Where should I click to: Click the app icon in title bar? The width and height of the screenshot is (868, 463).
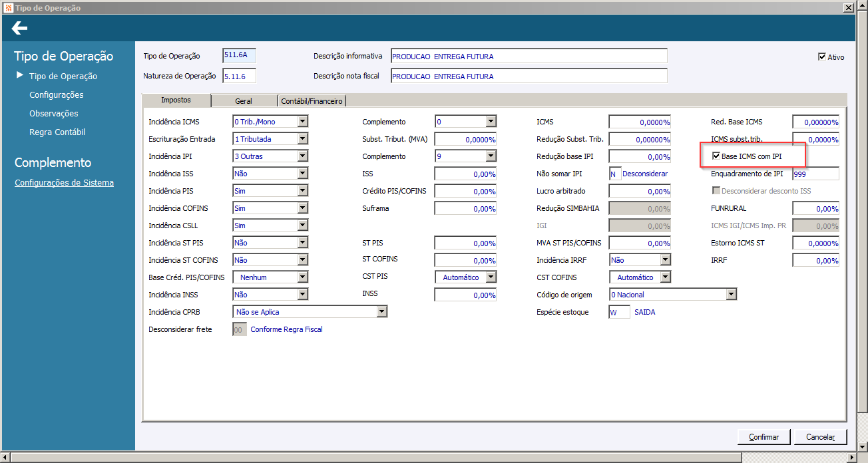7,7
